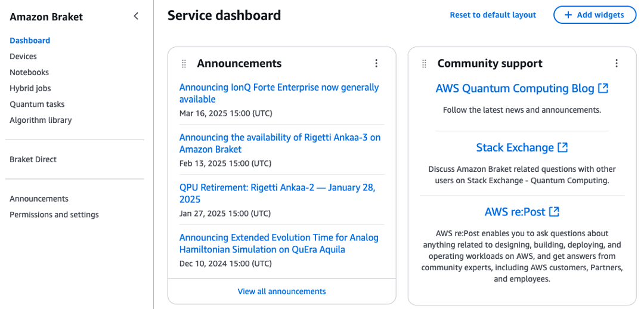Click external link icon next to AWS re:Post

pyautogui.click(x=555, y=211)
